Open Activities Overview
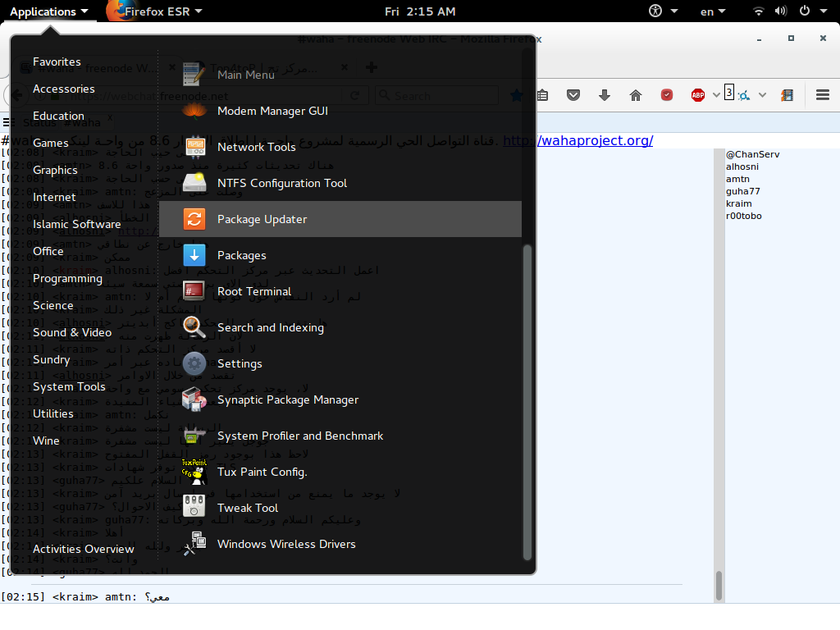840x630 pixels. pyautogui.click(x=83, y=549)
